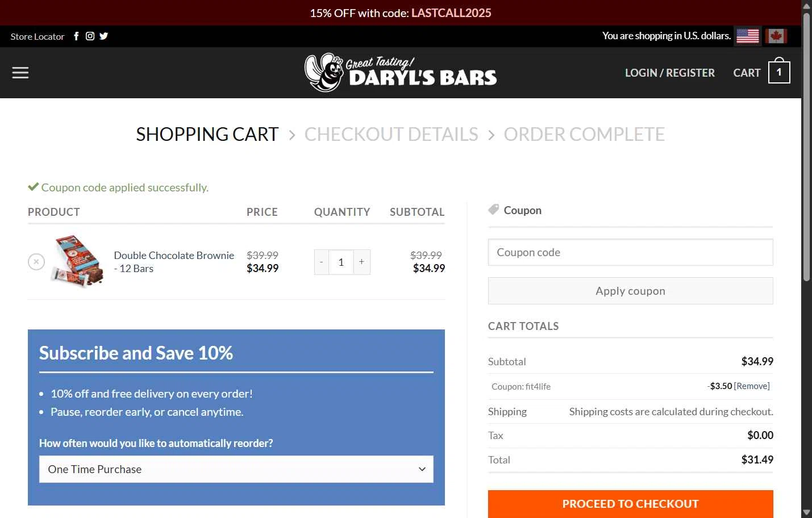Click Login / Register link
The width and height of the screenshot is (812, 518).
coord(670,73)
